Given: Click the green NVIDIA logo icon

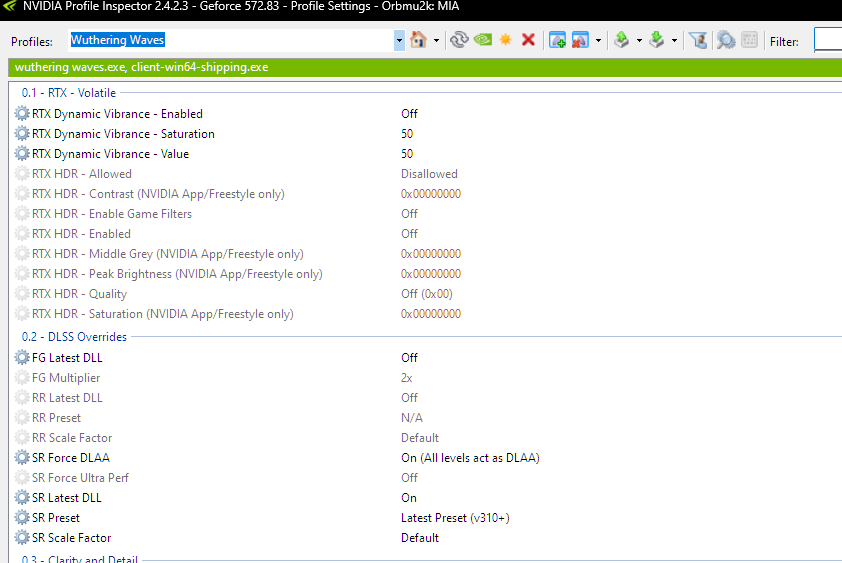Looking at the screenshot, I should point(483,40).
